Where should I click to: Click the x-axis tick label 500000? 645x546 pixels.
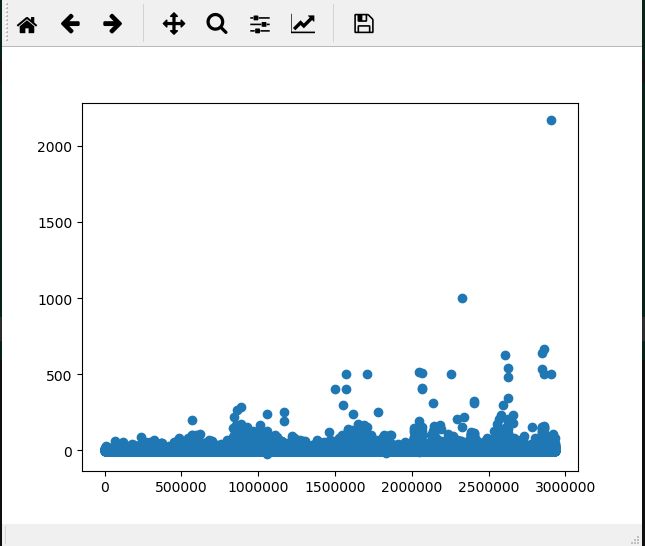pyautogui.click(x=181, y=488)
